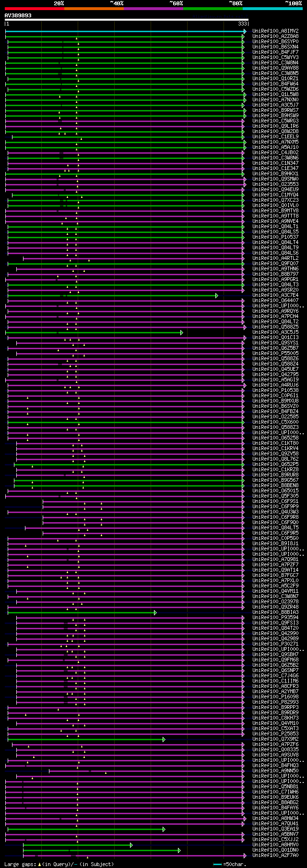Select label UniRef100_Q45UE7
The height and width of the screenshot is (868, 307).
(275, 369)
